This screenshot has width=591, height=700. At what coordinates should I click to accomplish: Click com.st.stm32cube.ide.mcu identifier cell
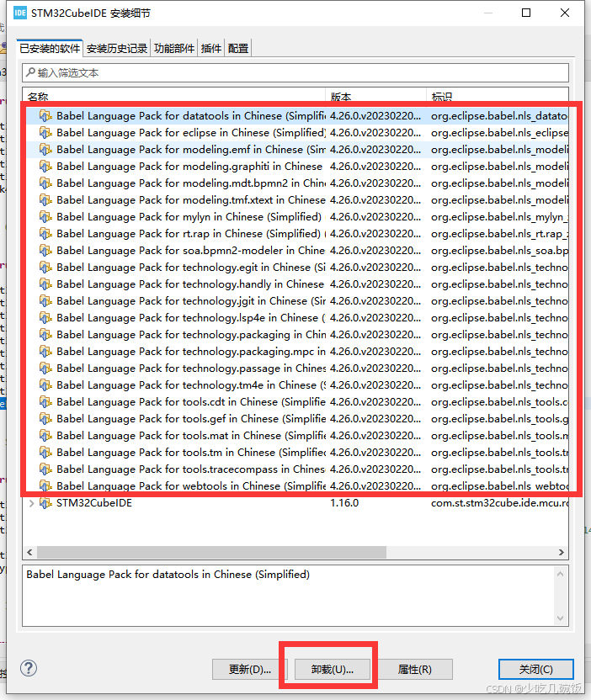click(499, 503)
